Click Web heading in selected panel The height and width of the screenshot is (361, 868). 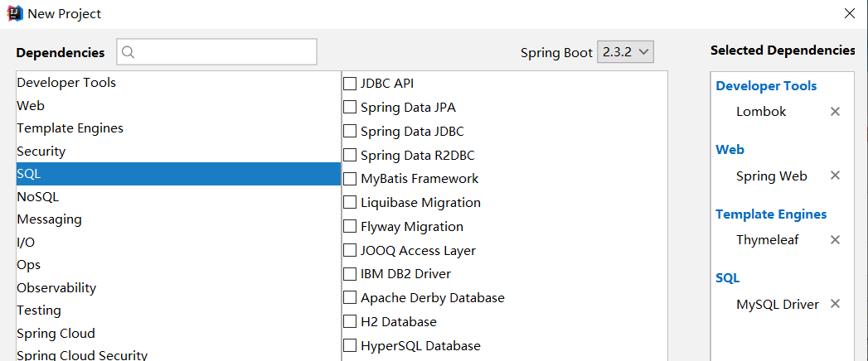(730, 149)
